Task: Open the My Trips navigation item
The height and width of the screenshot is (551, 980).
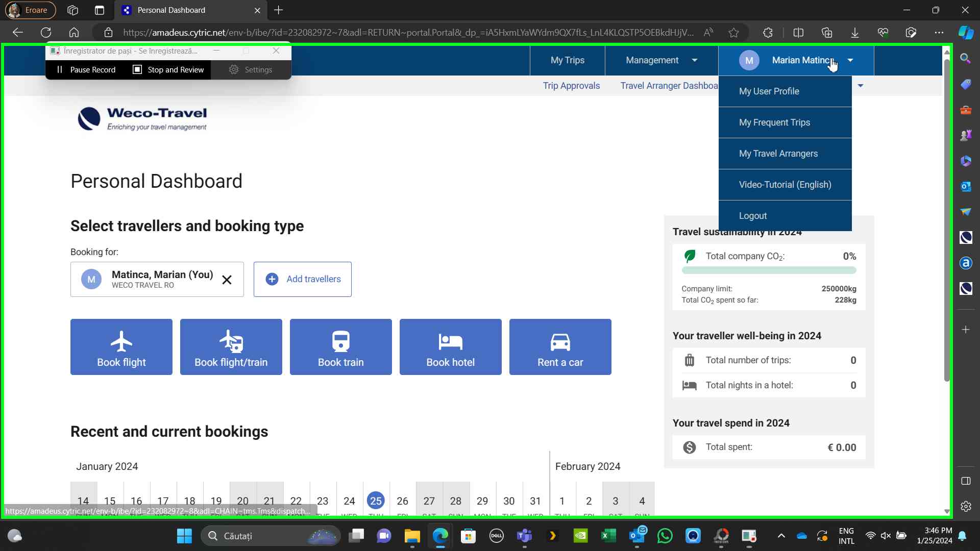Action: [x=568, y=60]
